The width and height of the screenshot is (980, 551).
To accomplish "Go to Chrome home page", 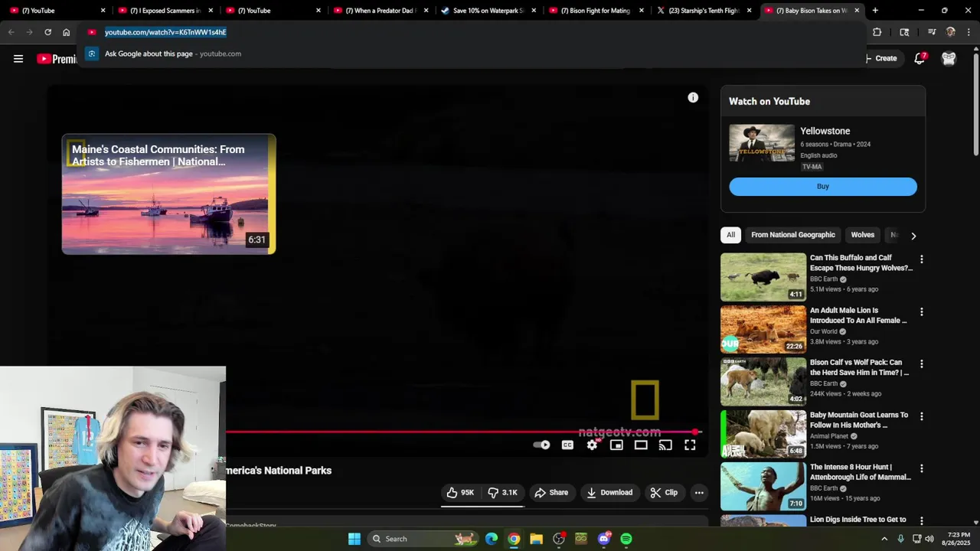I will pyautogui.click(x=66, y=32).
